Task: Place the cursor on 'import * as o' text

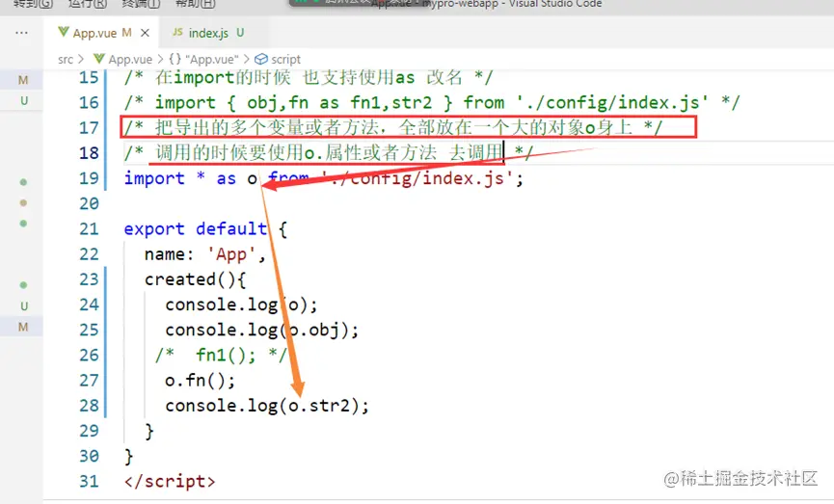Action: click(190, 178)
